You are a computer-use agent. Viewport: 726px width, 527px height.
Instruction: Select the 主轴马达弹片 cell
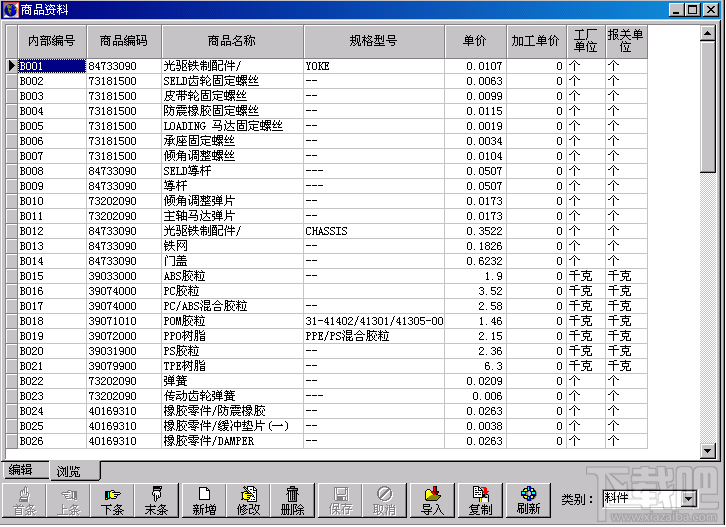232,216
